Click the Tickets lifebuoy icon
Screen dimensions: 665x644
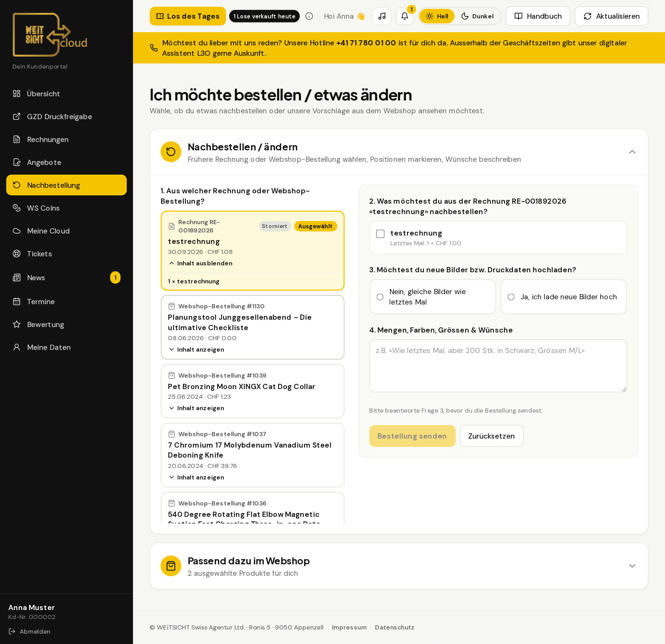[17, 254]
